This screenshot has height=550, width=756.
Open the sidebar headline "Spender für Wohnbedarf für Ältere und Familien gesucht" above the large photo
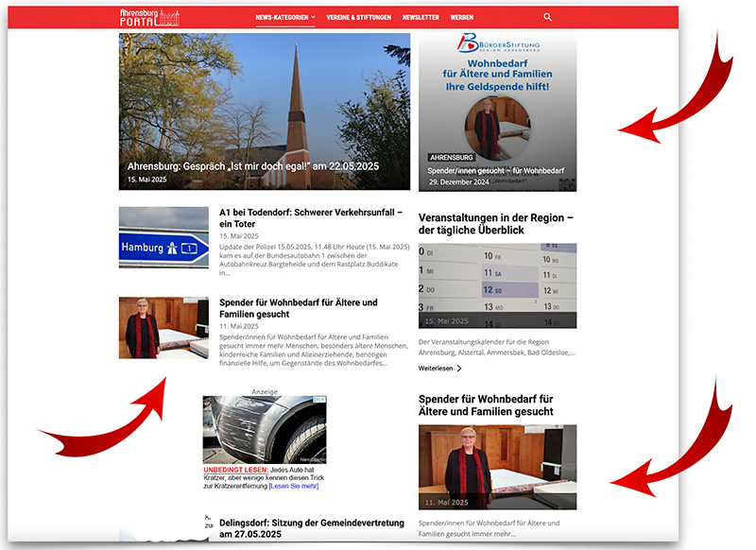coord(486,405)
